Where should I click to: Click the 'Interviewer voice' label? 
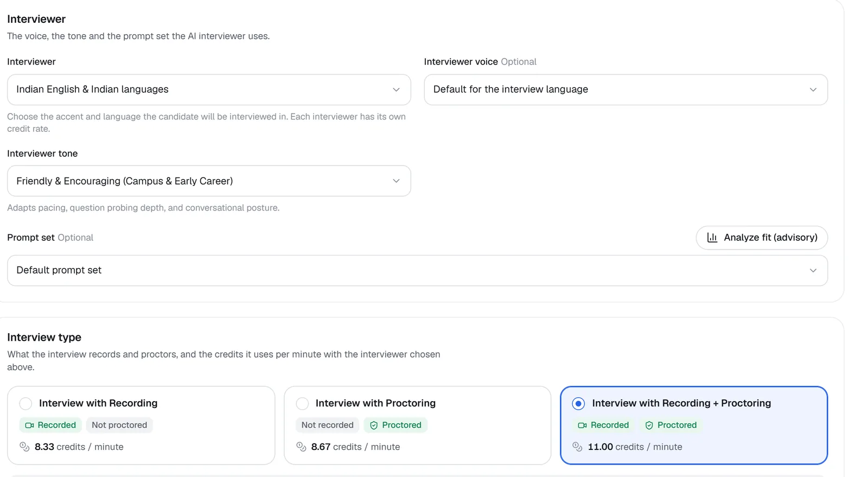pyautogui.click(x=461, y=62)
